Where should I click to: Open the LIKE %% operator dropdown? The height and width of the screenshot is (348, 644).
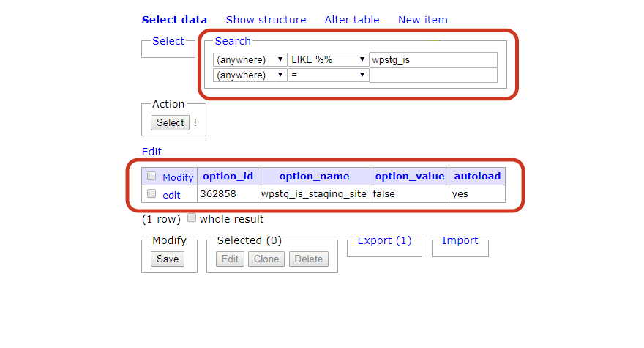pyautogui.click(x=328, y=59)
